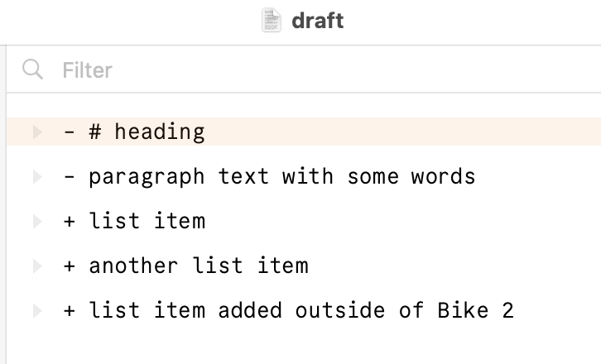The width and height of the screenshot is (601, 364).
Task: Expand the "added outside of Bike 2" row triangle
Action: pyautogui.click(x=36, y=311)
